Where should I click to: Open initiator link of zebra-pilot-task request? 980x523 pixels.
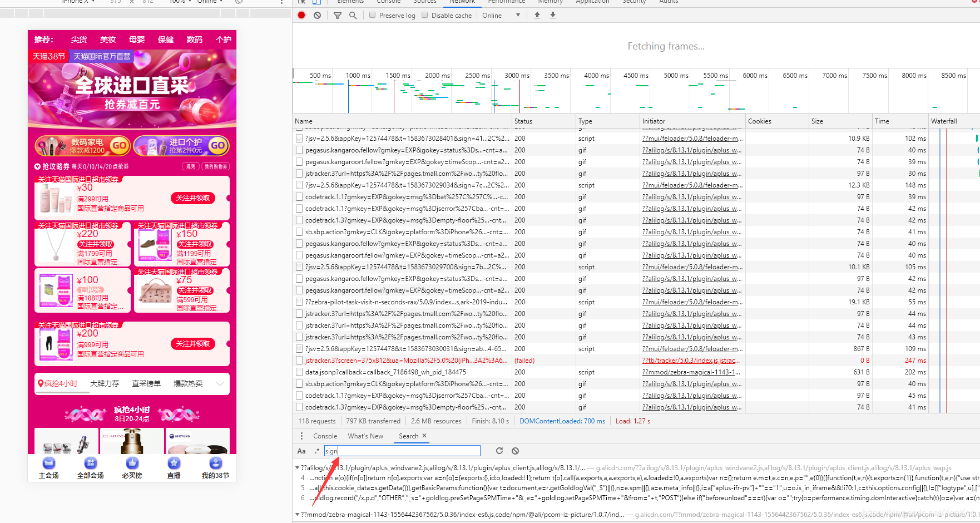(x=692, y=302)
